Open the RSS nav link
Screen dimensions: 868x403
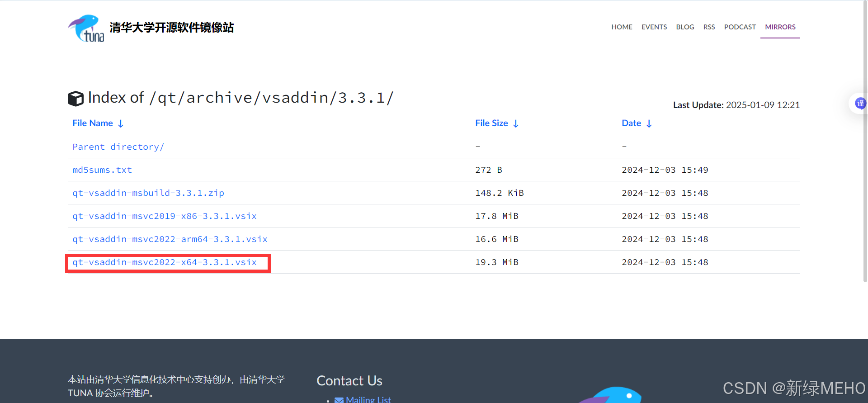(709, 27)
